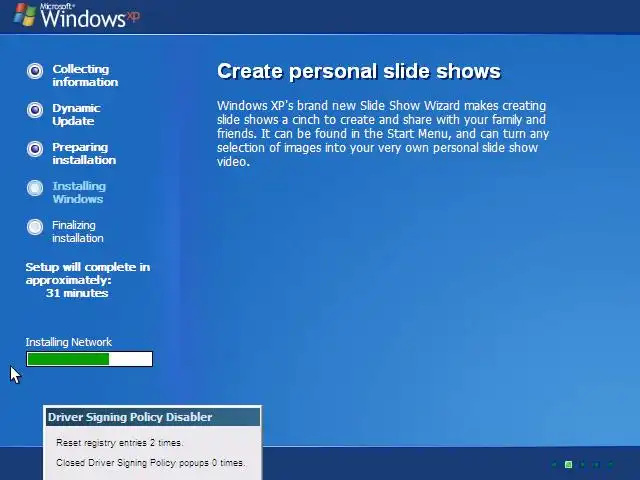Click the Slide Show Wizard description paragraph
Image resolution: width=640 pixels, height=480 pixels.
[383, 133]
